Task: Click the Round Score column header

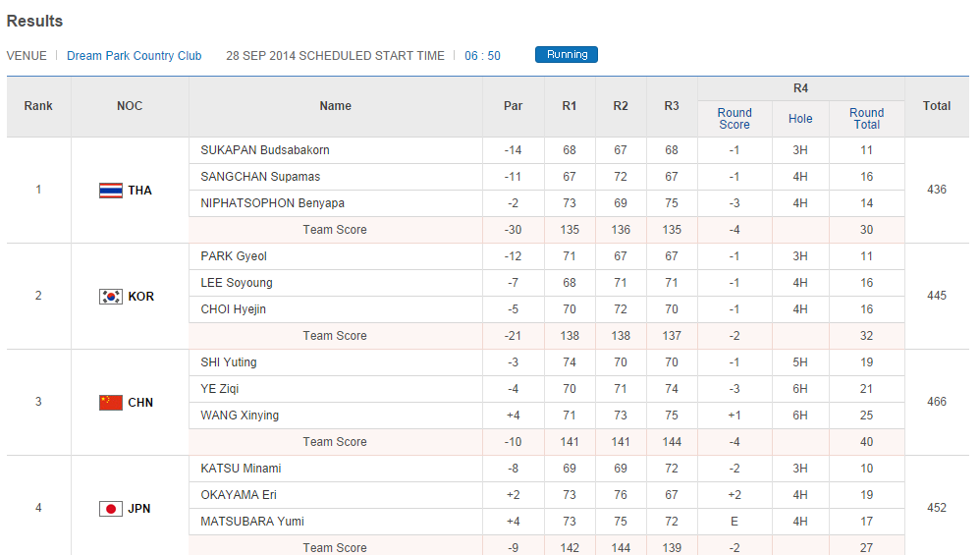Action: pos(735,119)
